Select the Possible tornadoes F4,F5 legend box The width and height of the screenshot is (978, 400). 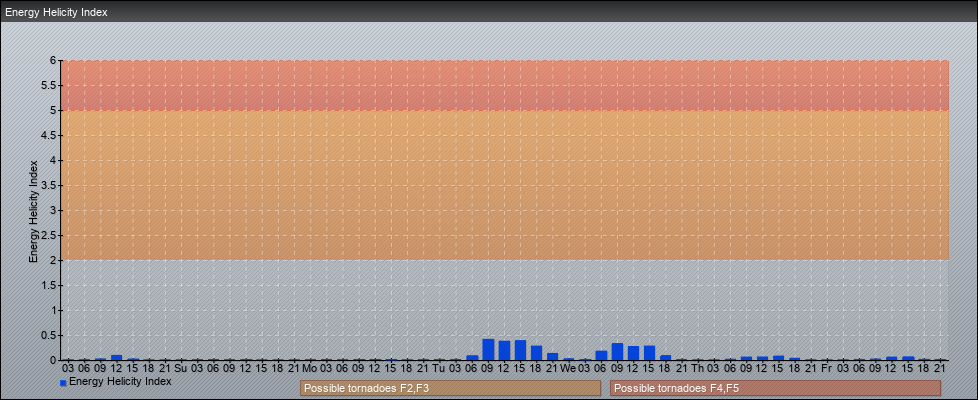tap(775, 388)
